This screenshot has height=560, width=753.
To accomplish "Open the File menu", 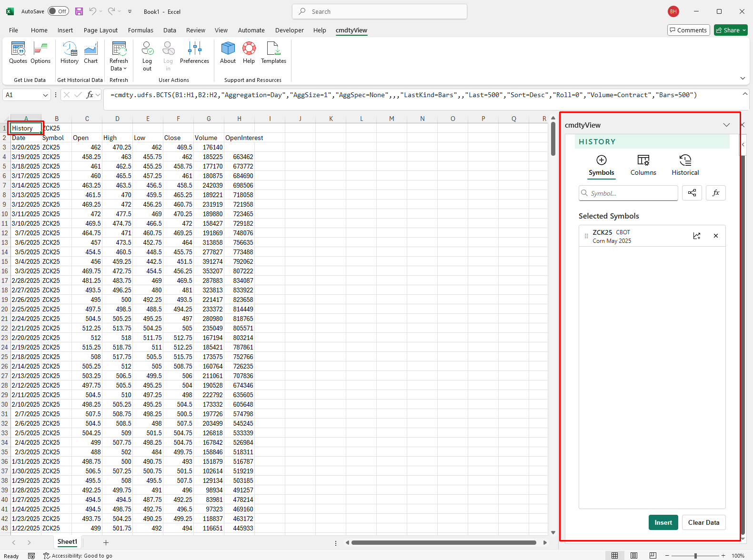I will (x=13, y=30).
